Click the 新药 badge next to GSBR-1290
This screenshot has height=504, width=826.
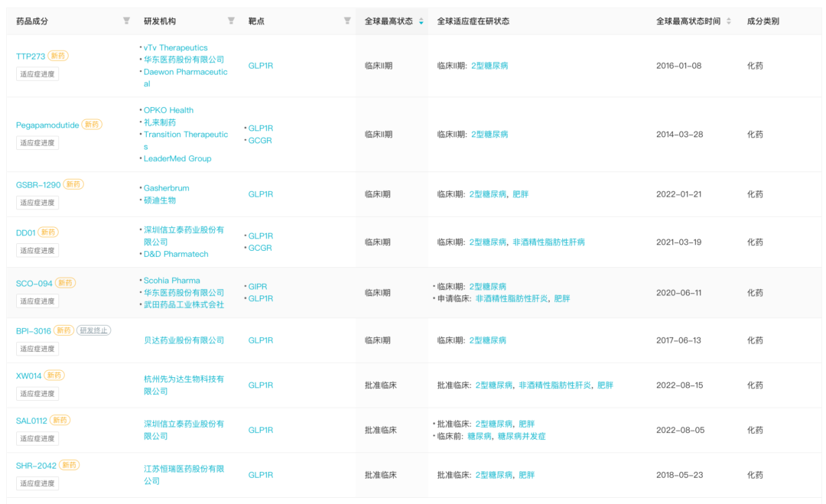pyautogui.click(x=73, y=184)
